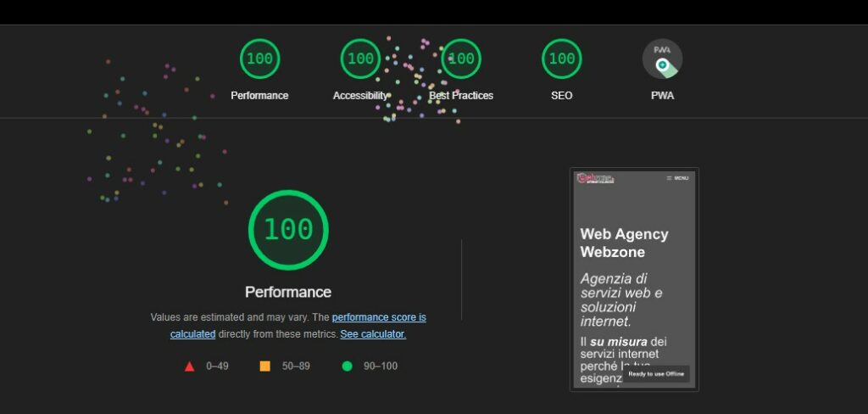Screen dimensions: 868x414
Task: Click the orange square 50–89 legend icon
Action: point(265,366)
